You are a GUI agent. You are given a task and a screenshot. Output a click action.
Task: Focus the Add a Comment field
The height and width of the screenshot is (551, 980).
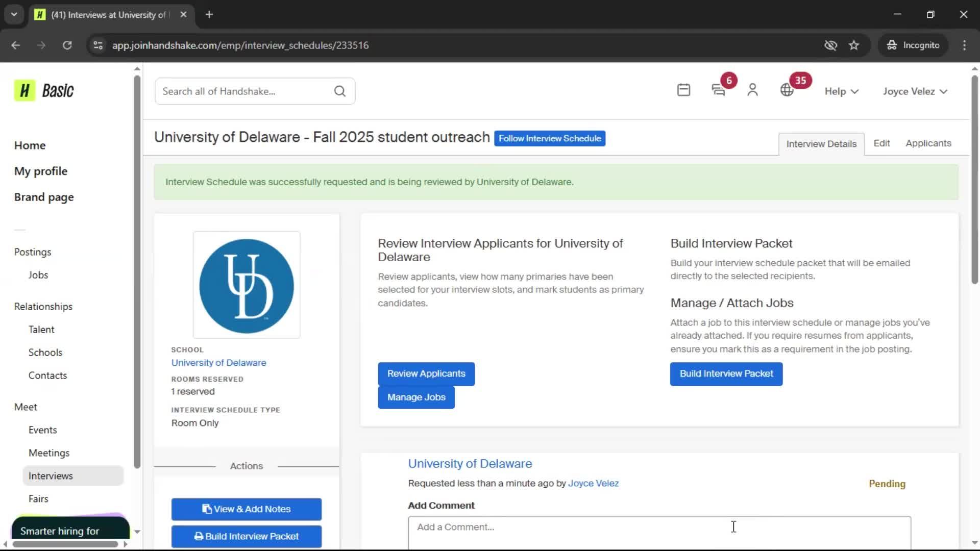coord(659,532)
